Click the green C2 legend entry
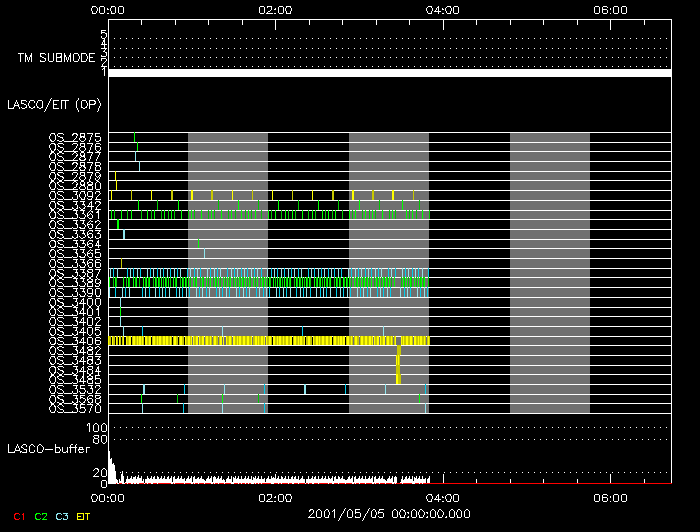This screenshot has width=700, height=532. 41,517
